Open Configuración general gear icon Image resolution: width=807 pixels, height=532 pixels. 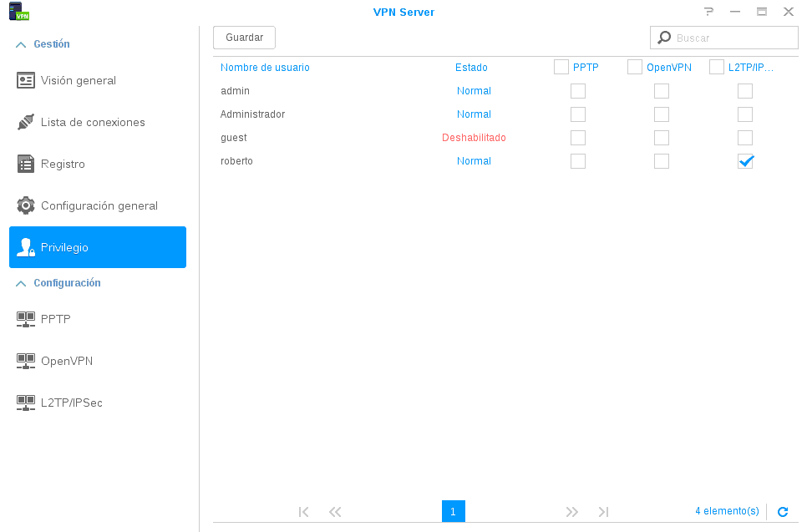[x=26, y=206]
